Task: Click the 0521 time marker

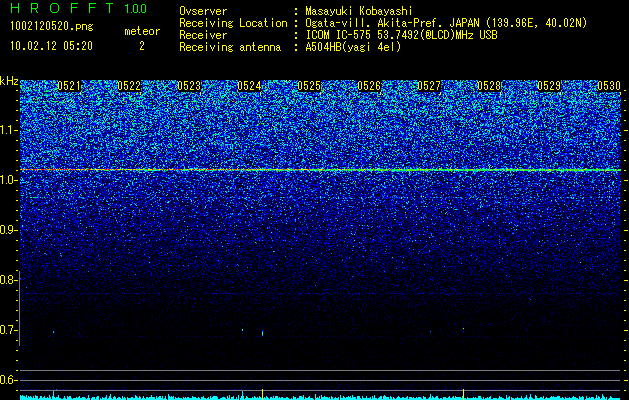Action: click(x=69, y=86)
